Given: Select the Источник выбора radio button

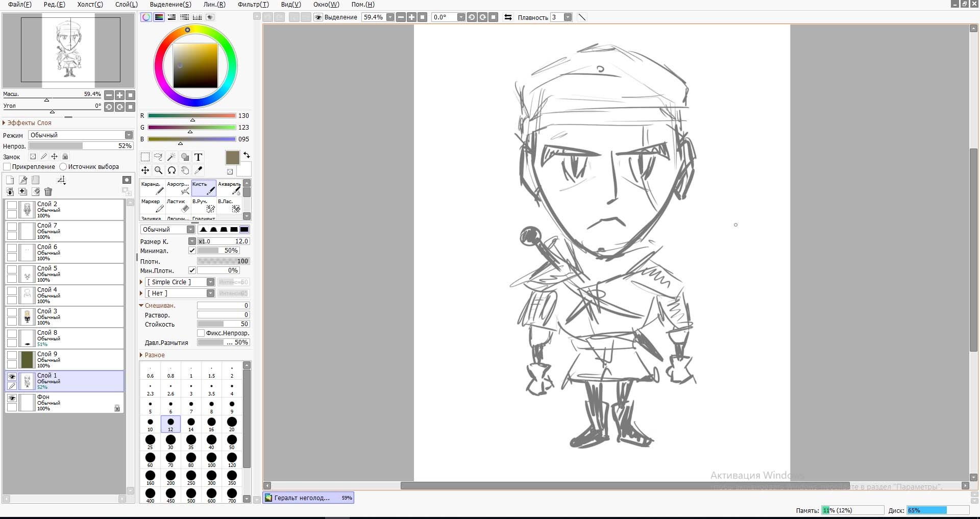Looking at the screenshot, I should click(63, 167).
